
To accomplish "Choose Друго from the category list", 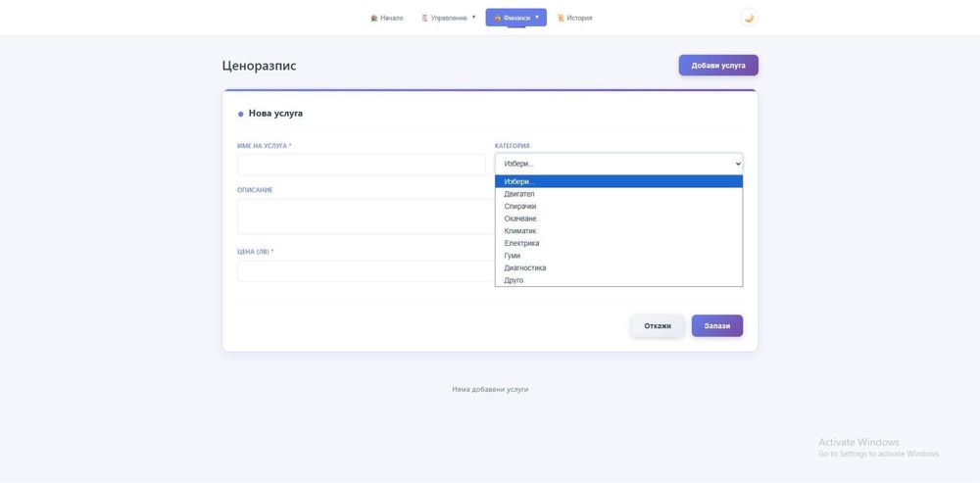I will pyautogui.click(x=514, y=280).
